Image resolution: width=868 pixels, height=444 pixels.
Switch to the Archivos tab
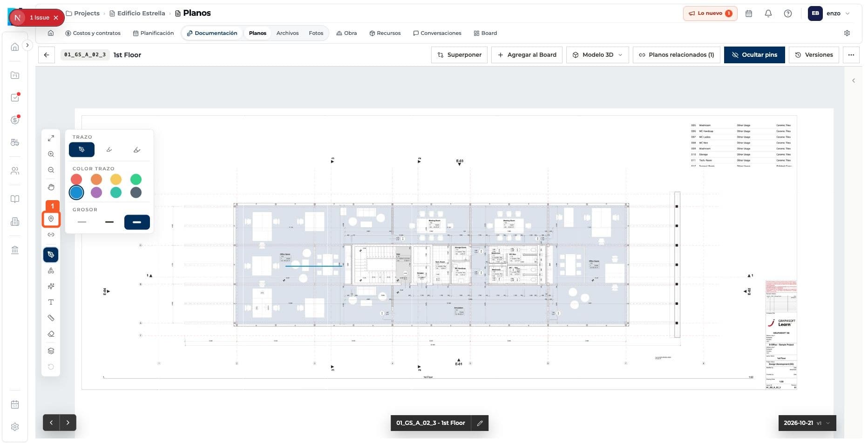[287, 33]
